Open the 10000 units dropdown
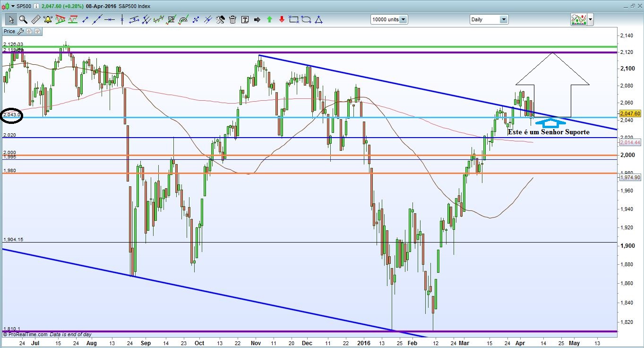Image resolution: width=644 pixels, height=348 pixels. (x=389, y=19)
